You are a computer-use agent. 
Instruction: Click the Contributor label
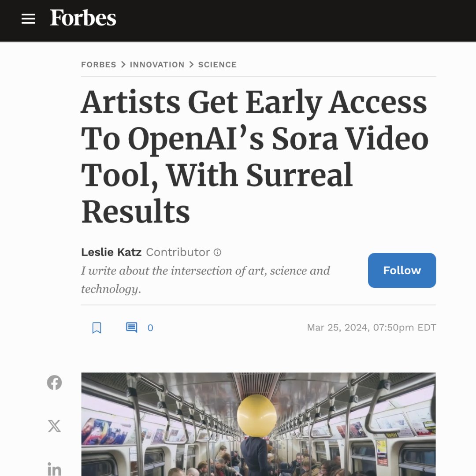(x=178, y=252)
